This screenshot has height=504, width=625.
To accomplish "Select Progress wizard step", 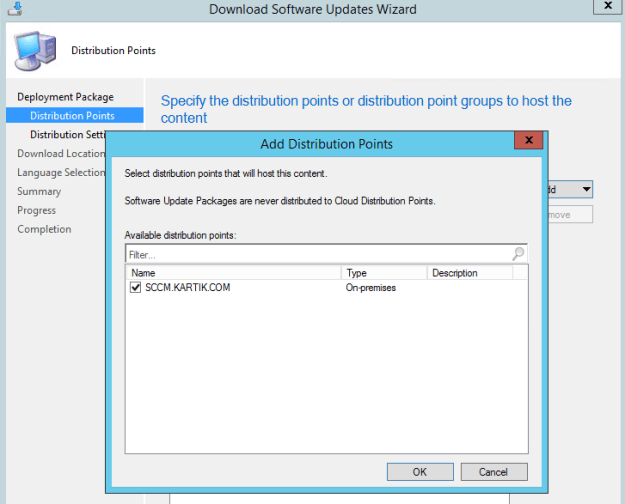I will 36,210.
